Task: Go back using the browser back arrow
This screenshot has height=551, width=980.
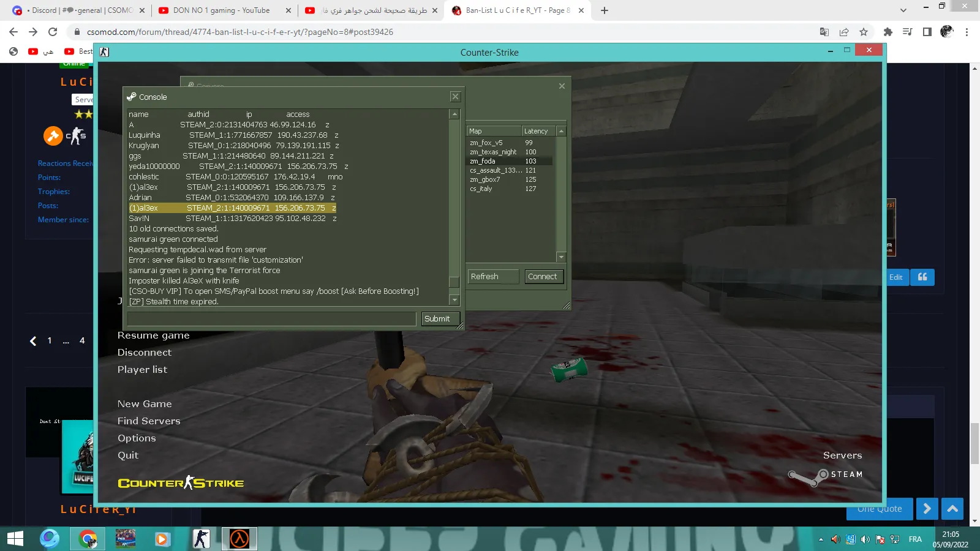Action: [x=13, y=32]
